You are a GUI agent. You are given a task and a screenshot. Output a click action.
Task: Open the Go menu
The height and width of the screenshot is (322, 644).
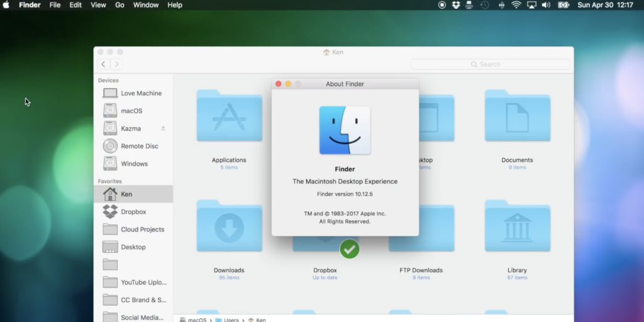119,5
